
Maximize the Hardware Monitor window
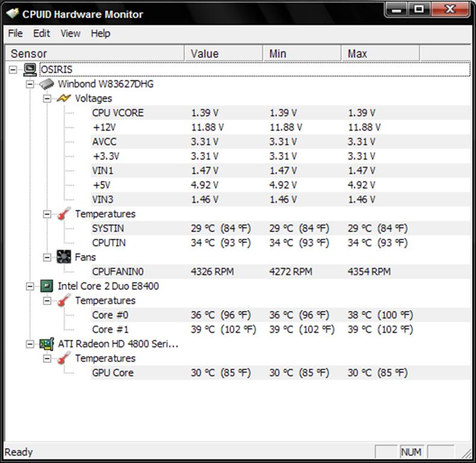tap(419, 10)
